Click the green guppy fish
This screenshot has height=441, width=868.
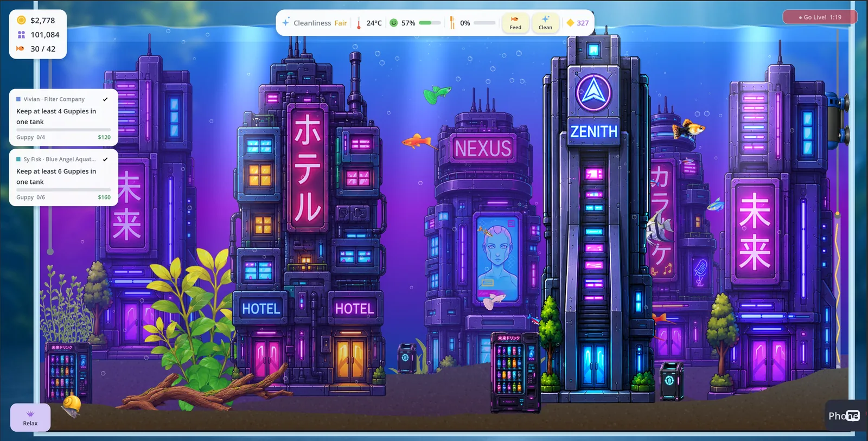point(437,94)
